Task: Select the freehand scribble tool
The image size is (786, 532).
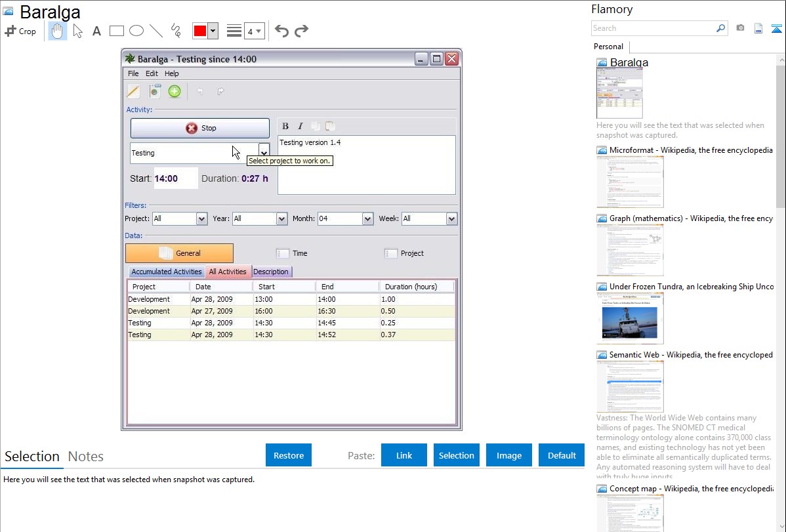Action: [x=176, y=31]
